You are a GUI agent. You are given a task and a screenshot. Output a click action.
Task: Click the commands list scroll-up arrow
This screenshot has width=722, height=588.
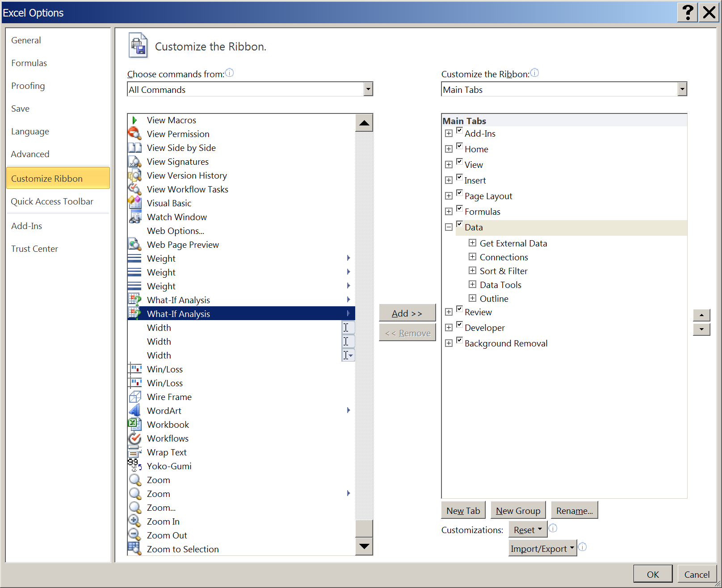(x=364, y=123)
